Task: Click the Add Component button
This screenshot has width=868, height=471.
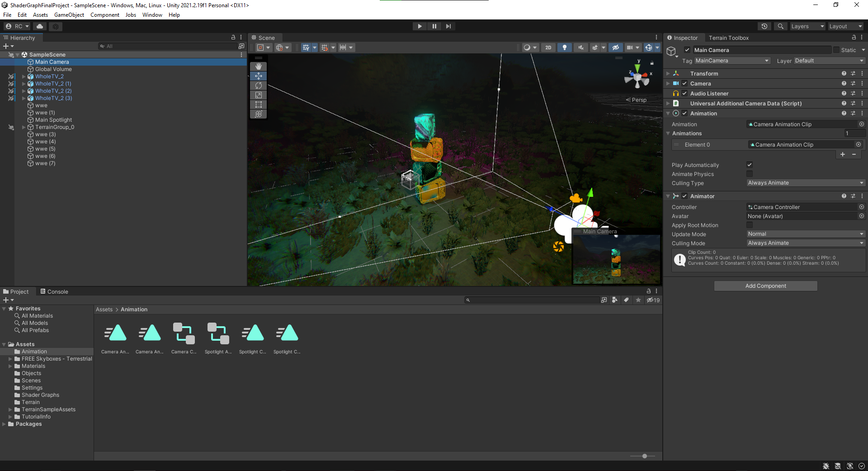Action: tap(765, 286)
